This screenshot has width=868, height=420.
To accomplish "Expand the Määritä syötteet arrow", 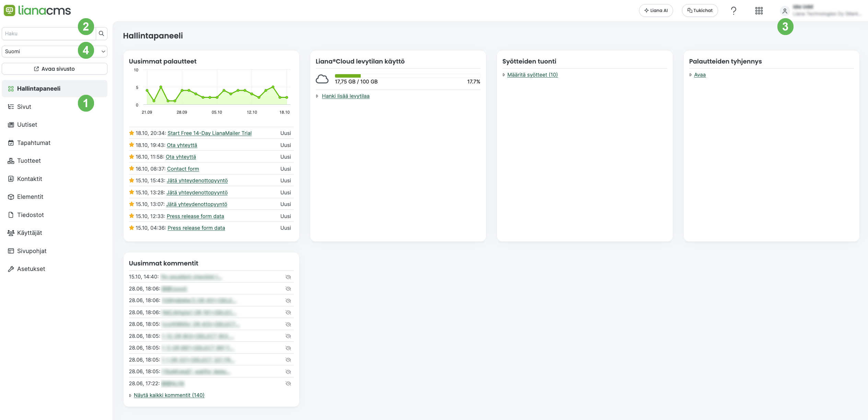I will (x=504, y=75).
